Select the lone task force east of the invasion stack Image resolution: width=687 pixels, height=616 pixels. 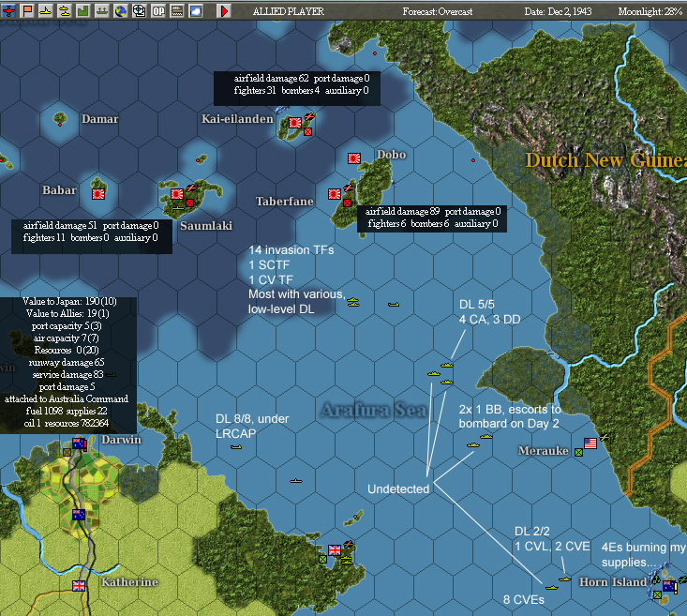[394, 304]
